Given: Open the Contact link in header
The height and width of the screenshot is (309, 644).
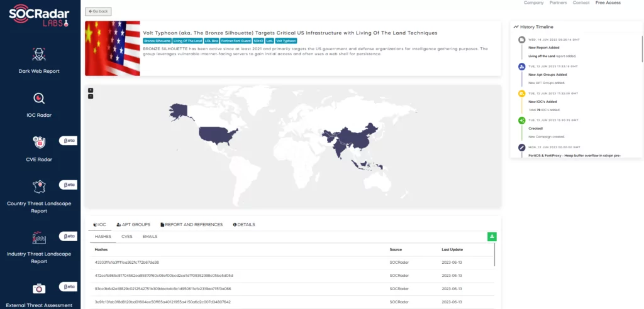Looking at the screenshot, I should (581, 3).
